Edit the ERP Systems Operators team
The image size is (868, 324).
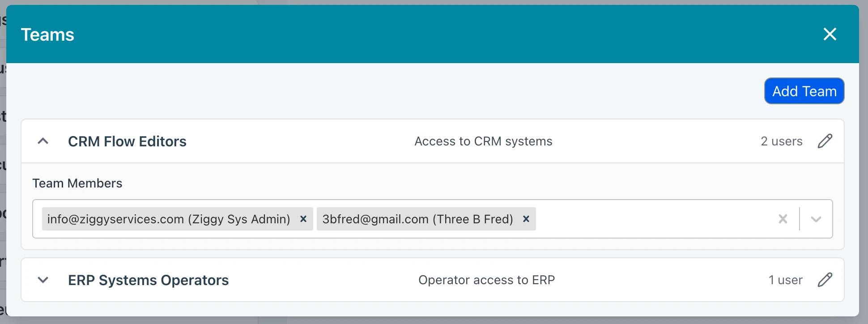click(x=825, y=280)
